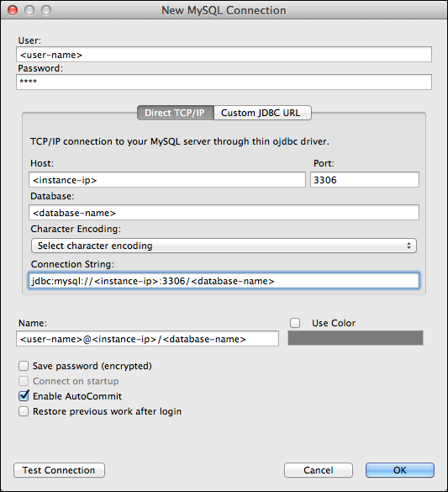This screenshot has height=492, width=448.
Task: Click the Database name input field
Action: pos(224,213)
